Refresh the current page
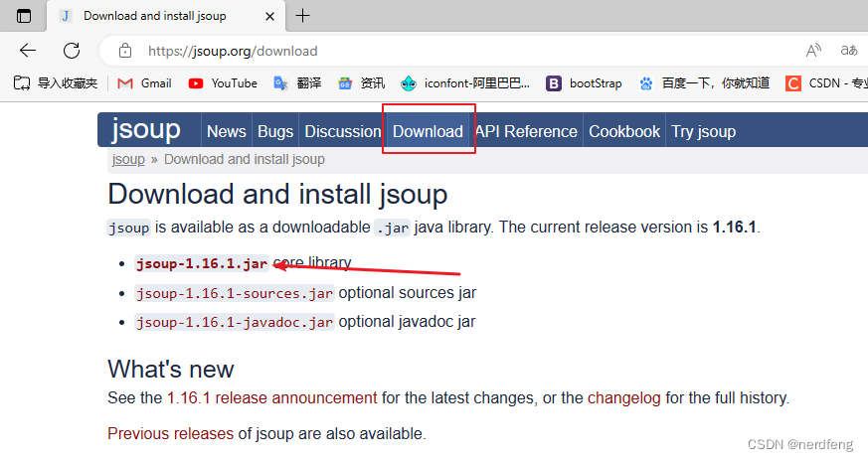This screenshot has height=461, width=868. tap(72, 51)
